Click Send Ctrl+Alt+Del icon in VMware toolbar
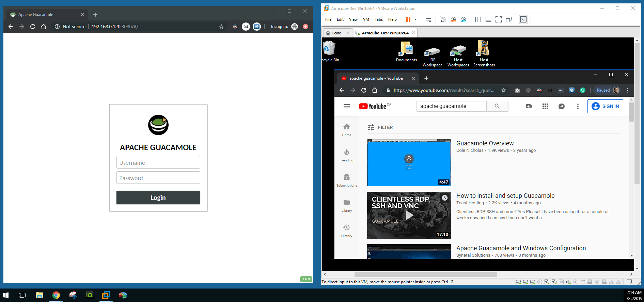Image resolution: width=644 pixels, height=302 pixels. pos(428,19)
